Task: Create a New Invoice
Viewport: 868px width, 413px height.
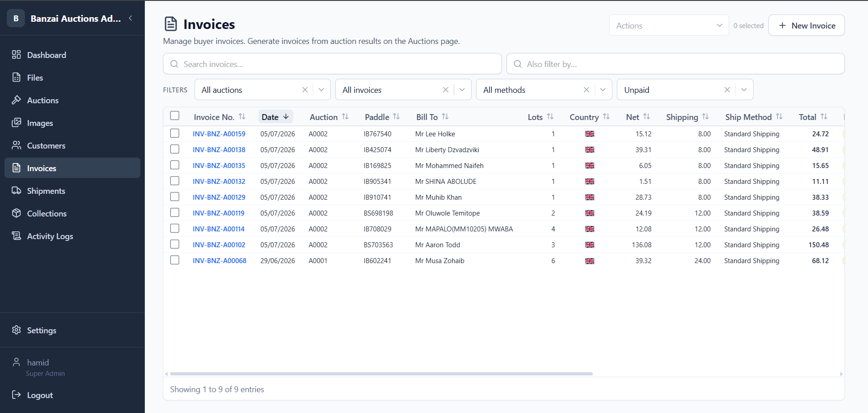Action: [x=806, y=25]
